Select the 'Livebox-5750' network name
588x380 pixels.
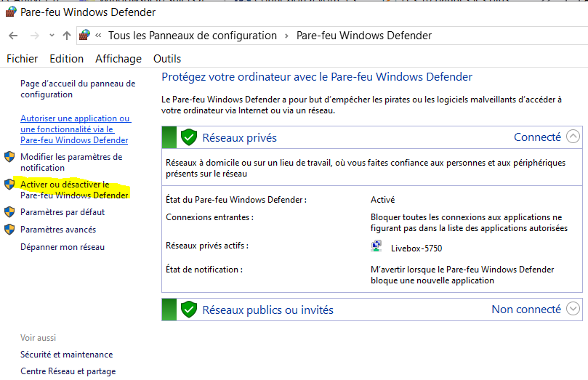click(416, 248)
